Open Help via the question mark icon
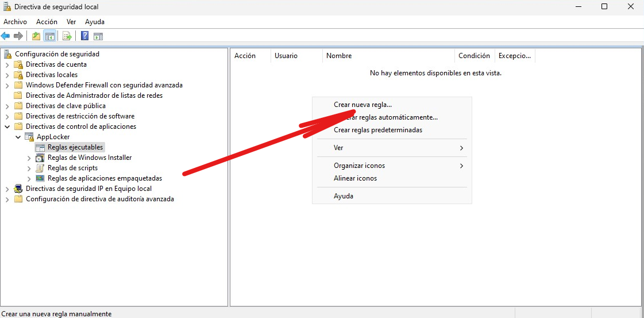 click(84, 36)
